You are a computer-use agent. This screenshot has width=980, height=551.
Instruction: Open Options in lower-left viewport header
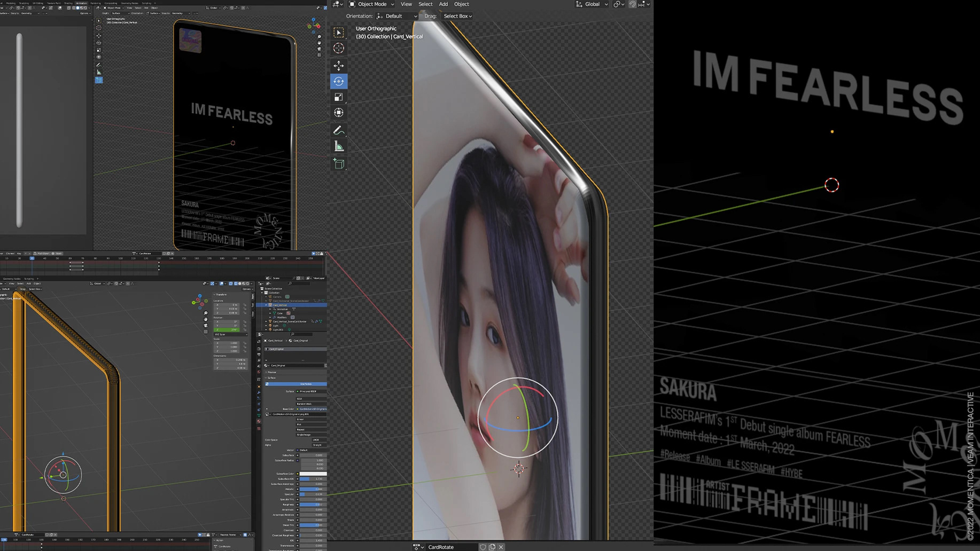point(247,289)
